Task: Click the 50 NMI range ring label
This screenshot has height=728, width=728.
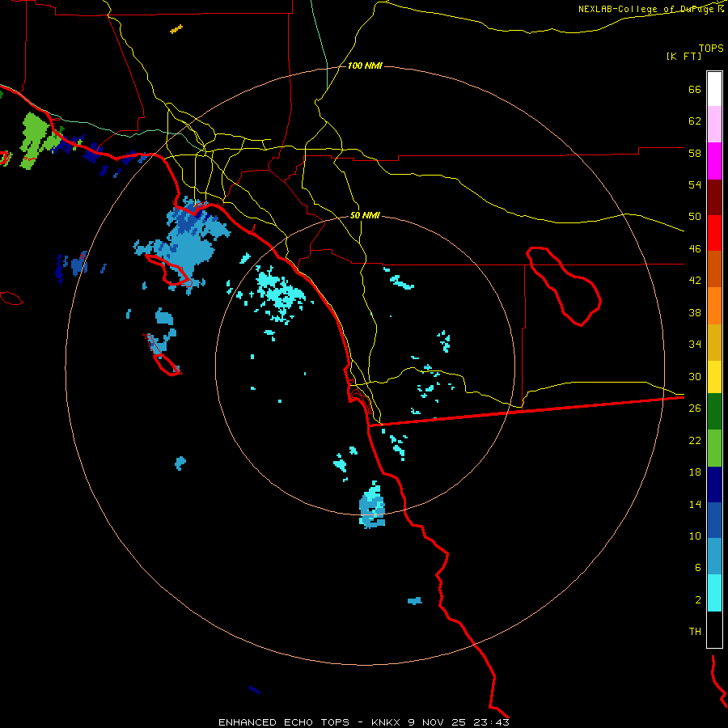Action: [x=365, y=215]
